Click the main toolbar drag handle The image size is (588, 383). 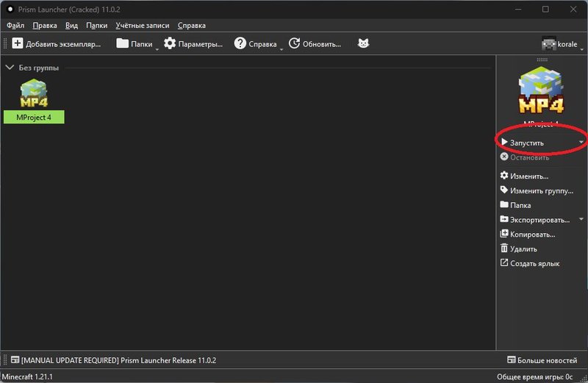tap(5, 43)
